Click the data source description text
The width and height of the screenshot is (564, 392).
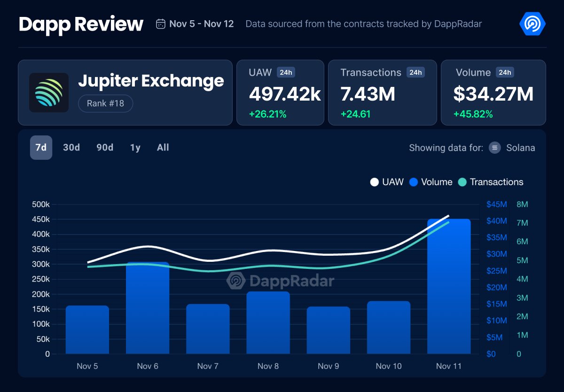coord(363,24)
